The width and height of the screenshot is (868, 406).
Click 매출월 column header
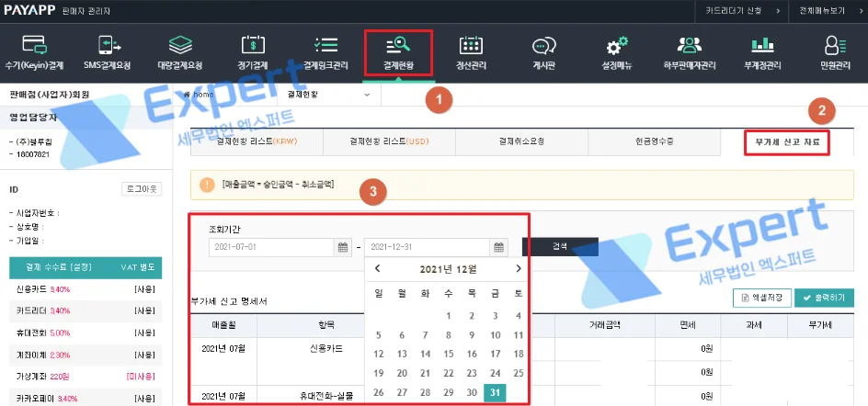coord(223,325)
